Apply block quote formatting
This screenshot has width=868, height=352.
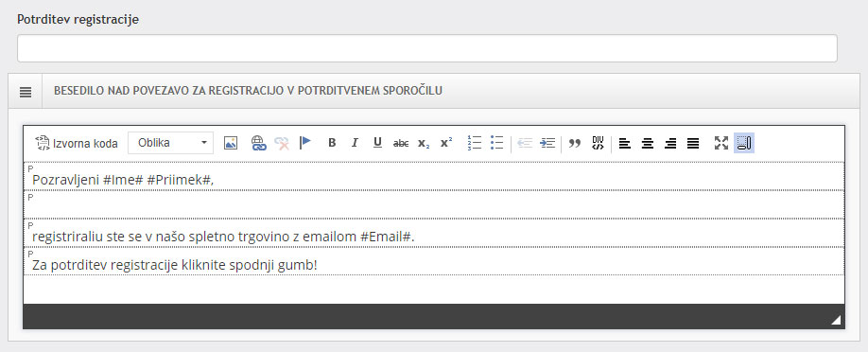pos(575,143)
